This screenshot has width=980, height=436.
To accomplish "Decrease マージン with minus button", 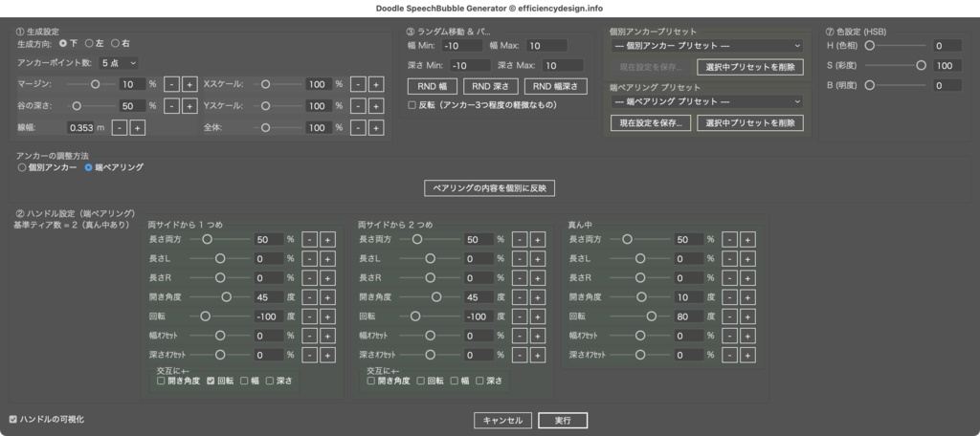I will (x=171, y=84).
